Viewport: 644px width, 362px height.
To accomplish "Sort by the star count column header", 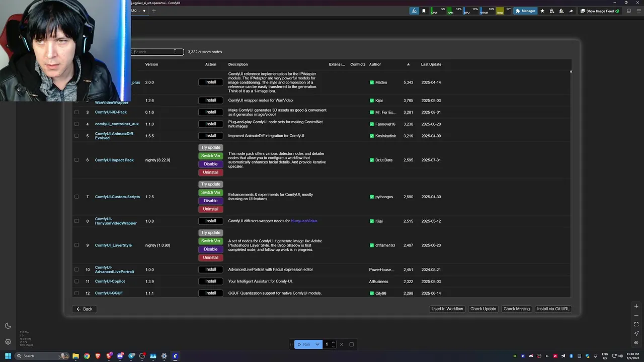I will coord(408,64).
